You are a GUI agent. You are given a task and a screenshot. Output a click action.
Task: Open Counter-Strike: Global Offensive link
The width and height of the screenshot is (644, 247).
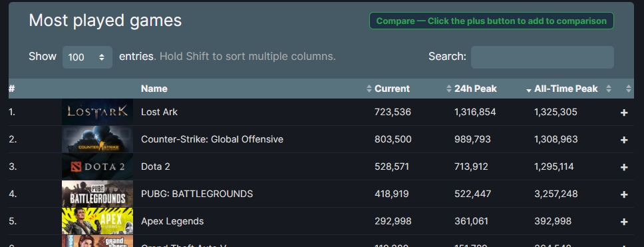(212, 139)
